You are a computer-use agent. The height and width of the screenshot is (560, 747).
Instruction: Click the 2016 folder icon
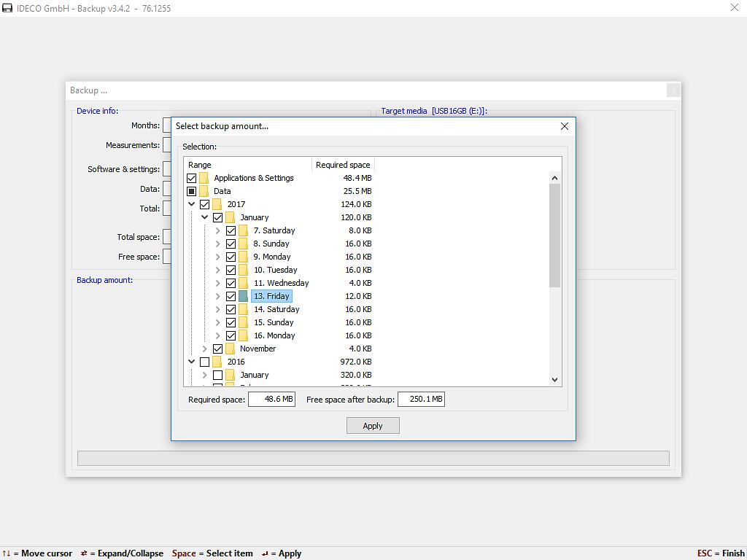pyautogui.click(x=217, y=362)
